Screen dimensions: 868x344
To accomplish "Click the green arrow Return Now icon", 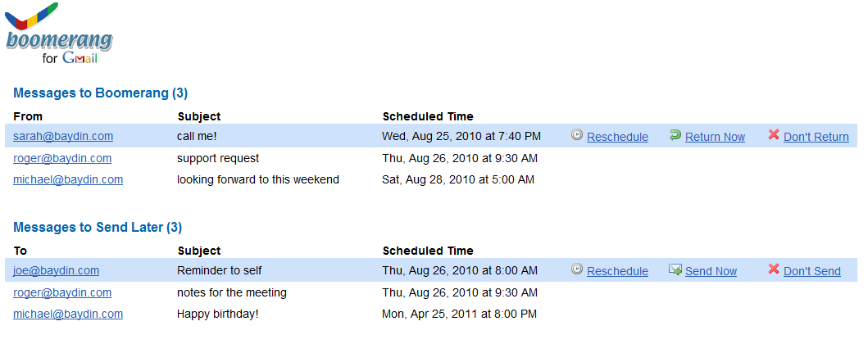I will [675, 135].
